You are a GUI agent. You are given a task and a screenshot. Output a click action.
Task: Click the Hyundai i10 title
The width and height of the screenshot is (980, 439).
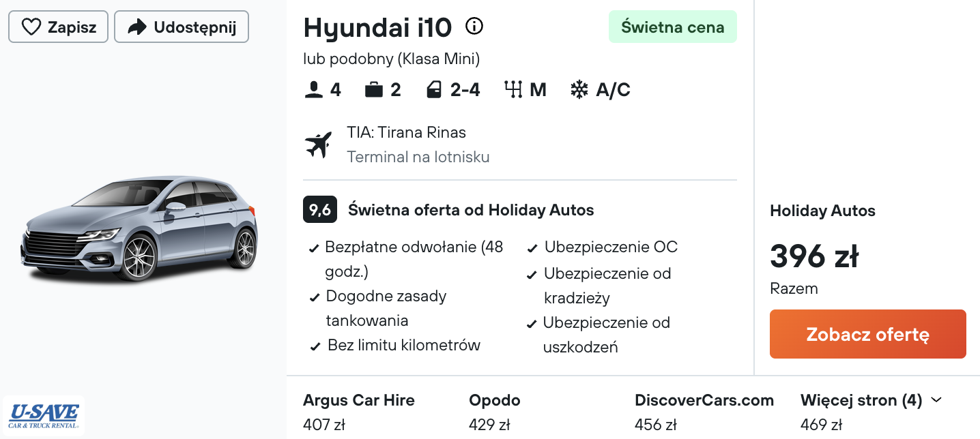pyautogui.click(x=377, y=27)
